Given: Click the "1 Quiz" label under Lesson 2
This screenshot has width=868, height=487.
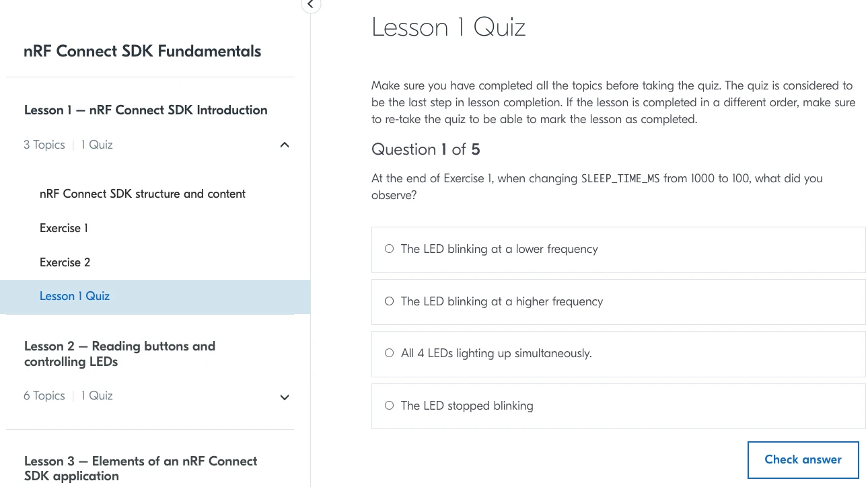Looking at the screenshot, I should tap(96, 396).
